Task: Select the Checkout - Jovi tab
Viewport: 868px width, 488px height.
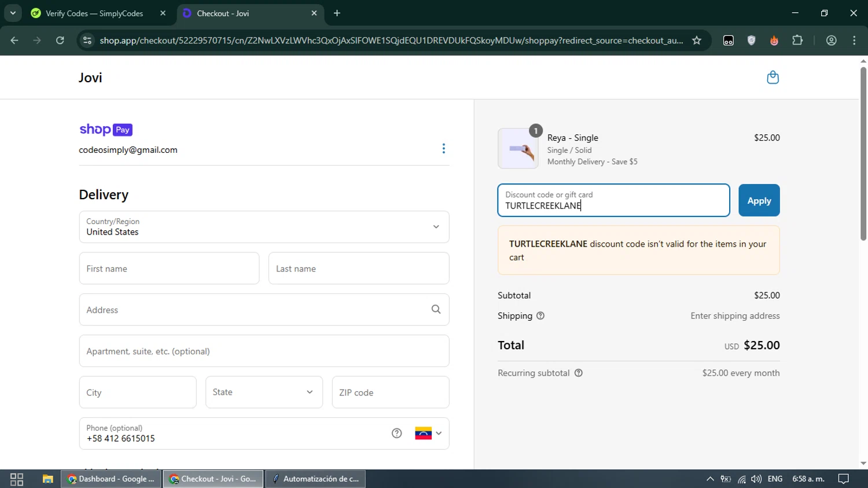Action: pos(250,13)
